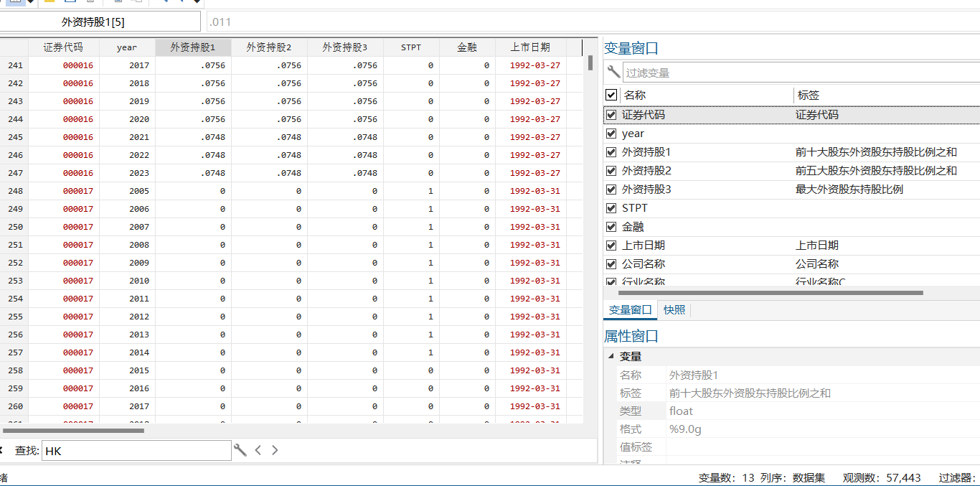
Task: Select year row in variable list
Action: 791,134
